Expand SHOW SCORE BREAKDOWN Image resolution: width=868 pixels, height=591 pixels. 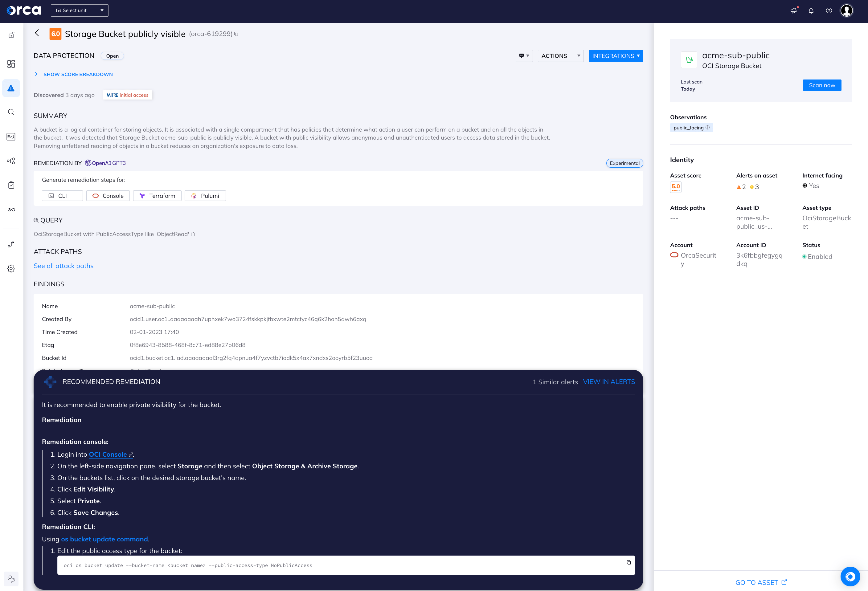tap(78, 74)
